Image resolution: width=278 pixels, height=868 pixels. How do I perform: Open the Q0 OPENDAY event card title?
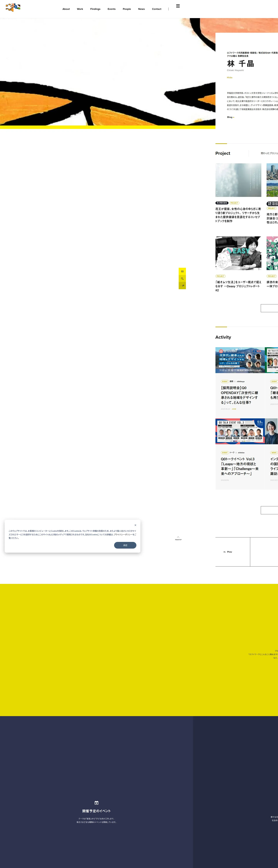click(239, 395)
